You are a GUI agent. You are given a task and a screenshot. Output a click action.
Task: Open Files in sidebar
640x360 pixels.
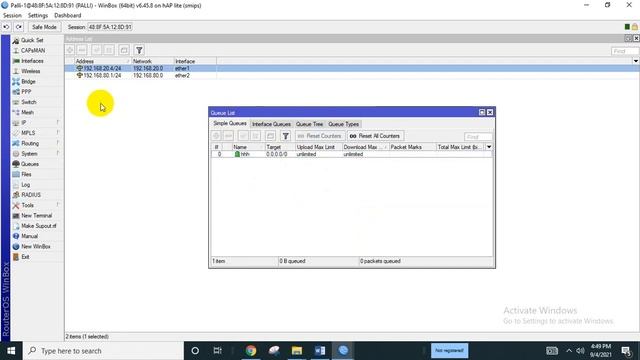click(x=26, y=174)
